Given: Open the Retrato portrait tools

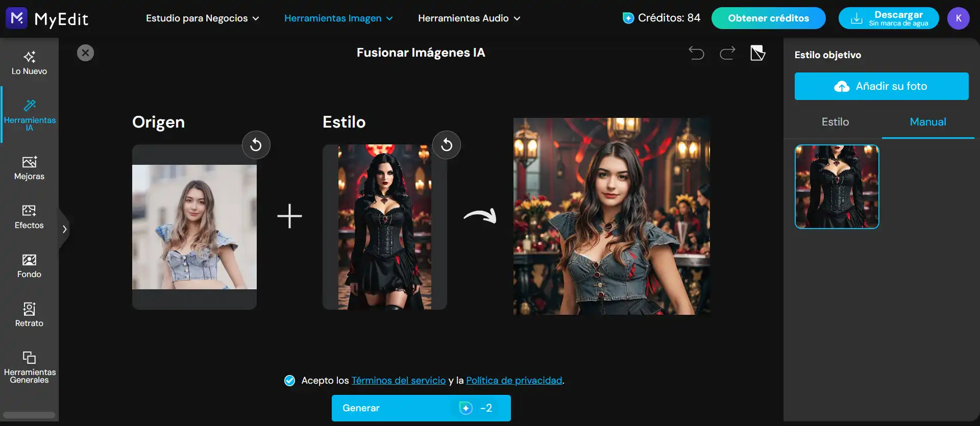Looking at the screenshot, I should tap(29, 315).
